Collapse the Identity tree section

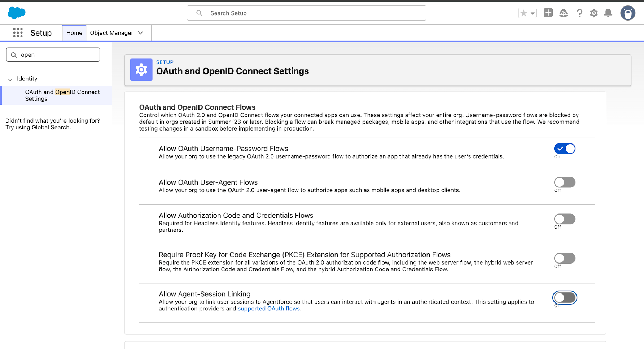pyautogui.click(x=10, y=79)
